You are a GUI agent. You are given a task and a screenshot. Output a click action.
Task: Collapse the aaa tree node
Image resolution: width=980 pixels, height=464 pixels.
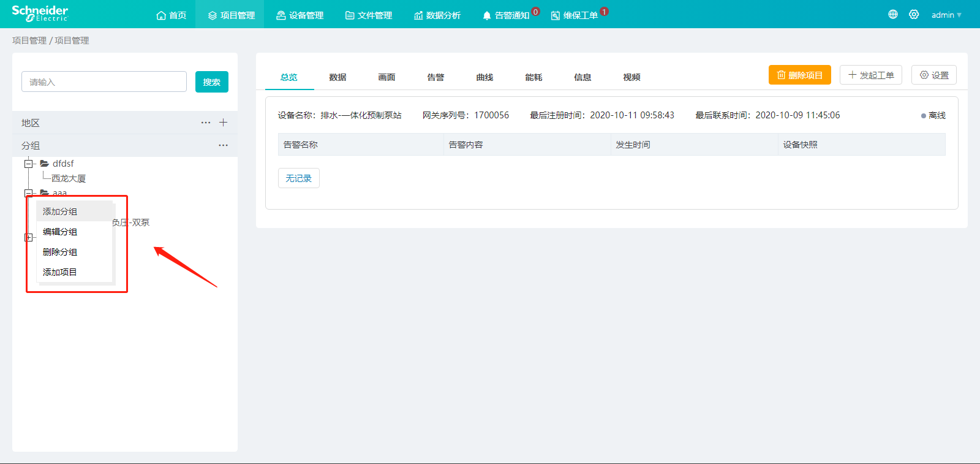[x=28, y=194]
